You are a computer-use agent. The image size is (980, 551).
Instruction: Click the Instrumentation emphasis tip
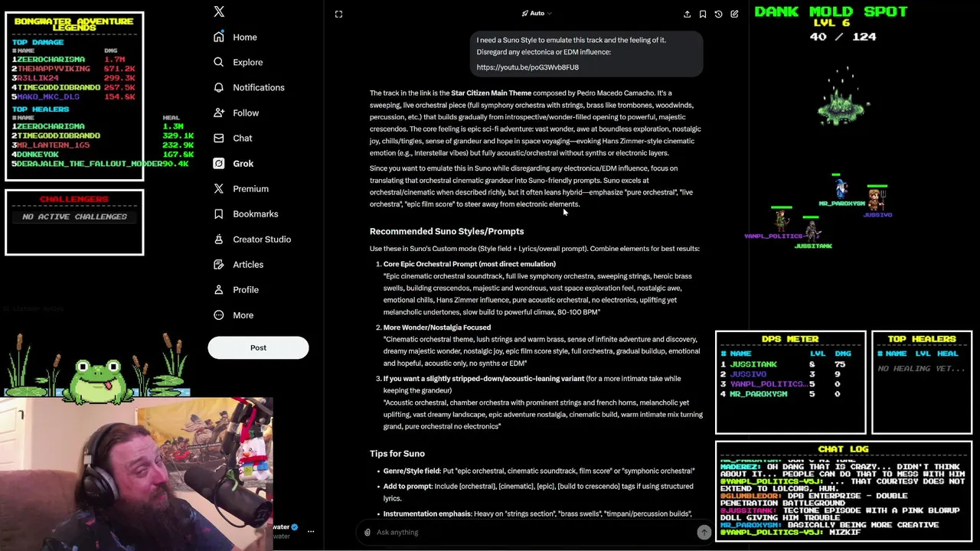(x=537, y=514)
